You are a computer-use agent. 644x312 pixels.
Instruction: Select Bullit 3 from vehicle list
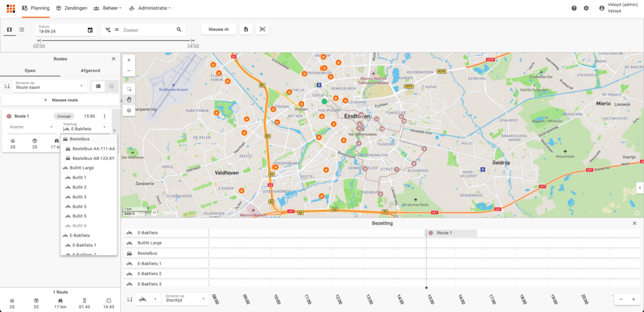[x=89, y=197]
